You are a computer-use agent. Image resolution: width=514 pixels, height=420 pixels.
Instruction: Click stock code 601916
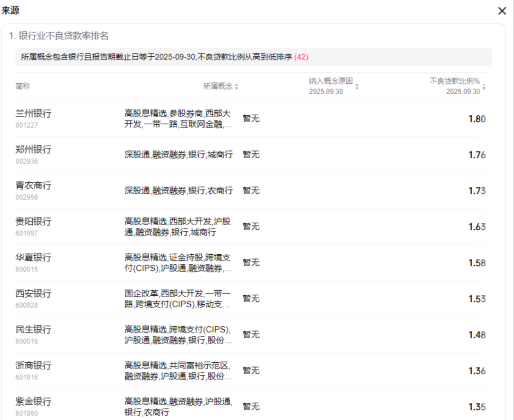pyautogui.click(x=27, y=378)
